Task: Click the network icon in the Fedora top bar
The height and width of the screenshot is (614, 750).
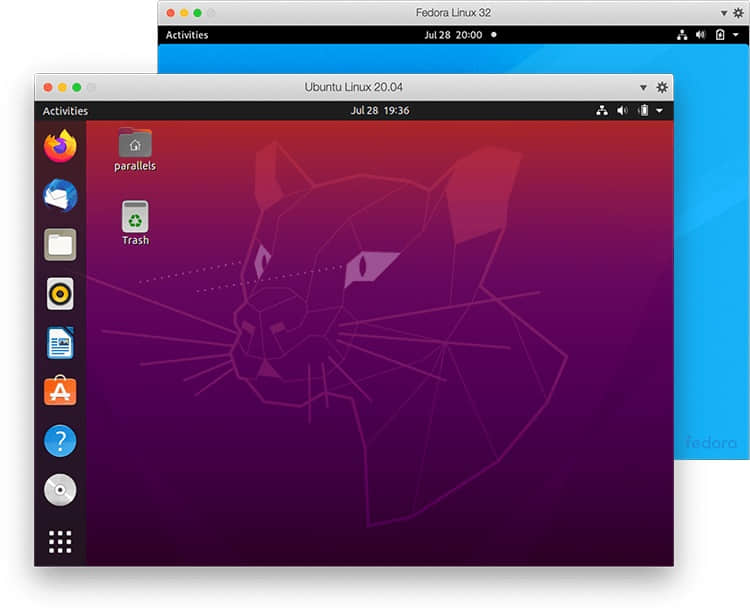Action: [x=682, y=34]
